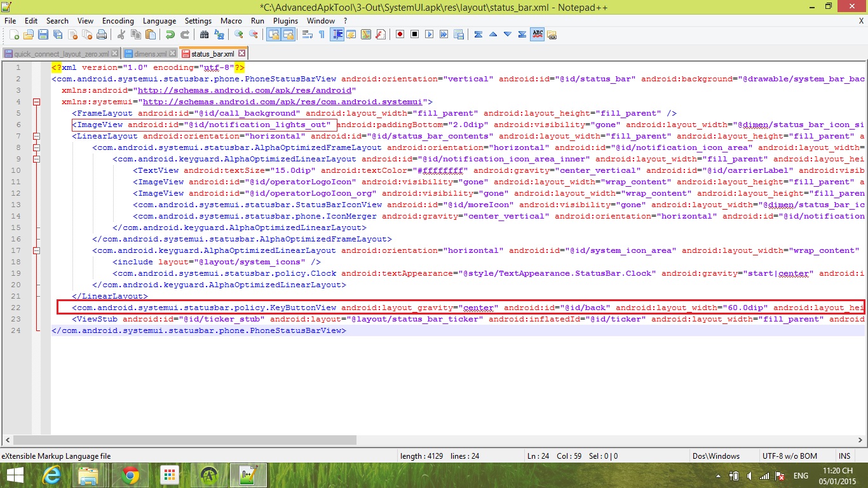Collapse the fold marker on line 17
868x488 pixels.
(x=36, y=250)
